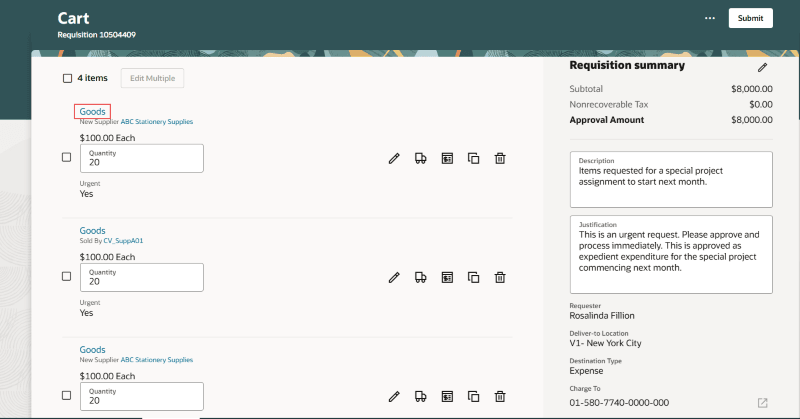Viewport: 800px width, 419px height.
Task: Click Quantity field of CV_SuppA01 item
Action: [x=142, y=277]
